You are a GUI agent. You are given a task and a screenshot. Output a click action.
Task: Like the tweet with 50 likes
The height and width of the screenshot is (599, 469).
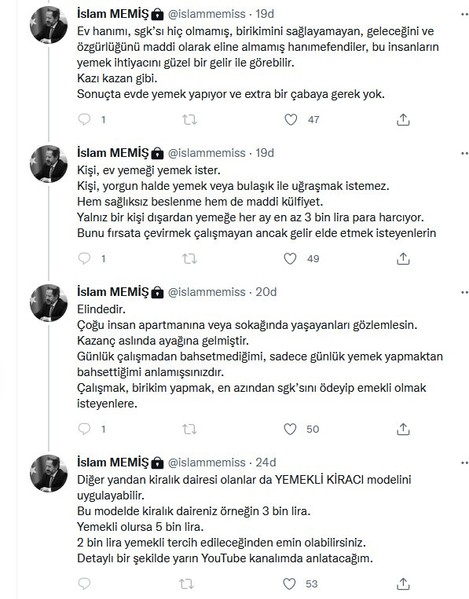290,429
